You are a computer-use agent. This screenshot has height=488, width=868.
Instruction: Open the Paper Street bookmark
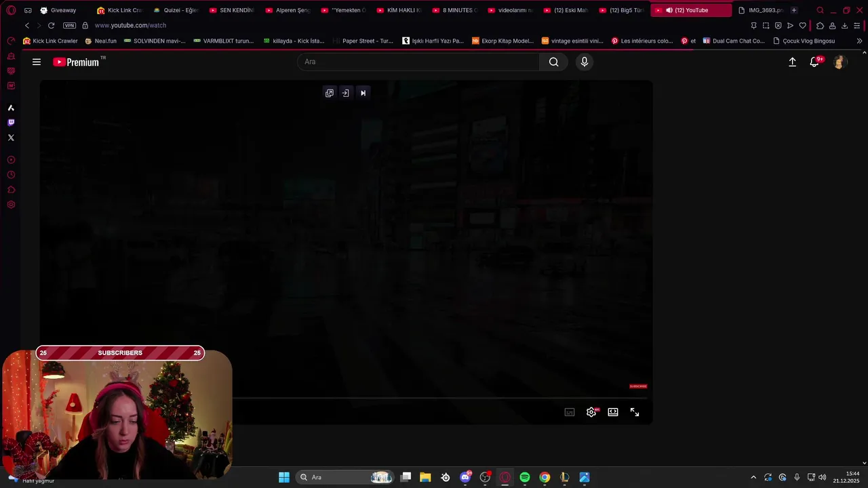point(363,41)
